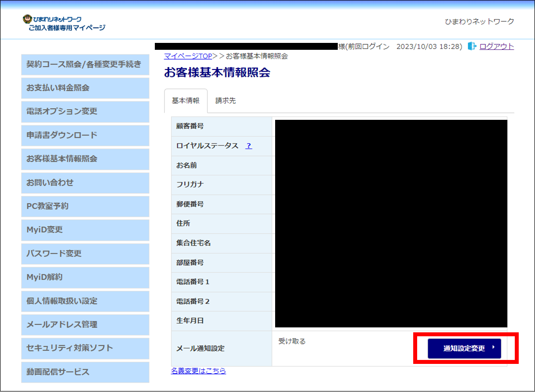The image size is (535, 392).
Task: Click the 住所 row label
Action: click(x=183, y=223)
